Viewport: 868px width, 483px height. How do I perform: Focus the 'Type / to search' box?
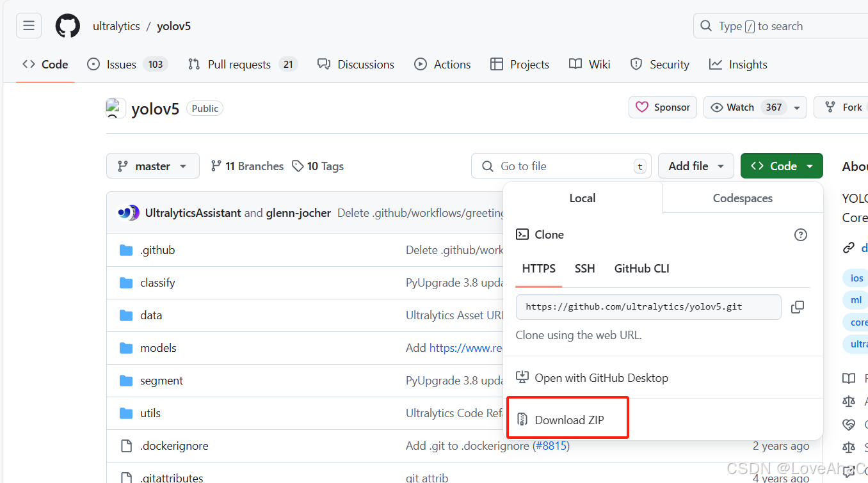tap(780, 26)
